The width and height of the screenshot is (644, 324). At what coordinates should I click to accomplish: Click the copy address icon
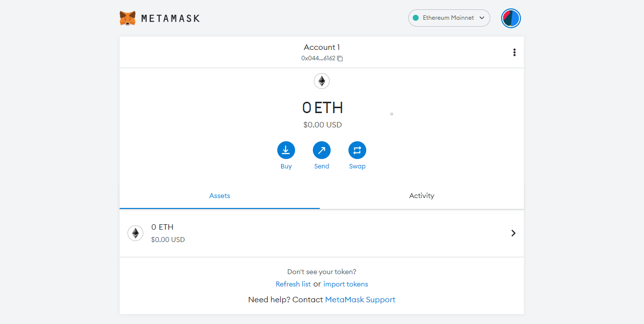[x=340, y=58]
